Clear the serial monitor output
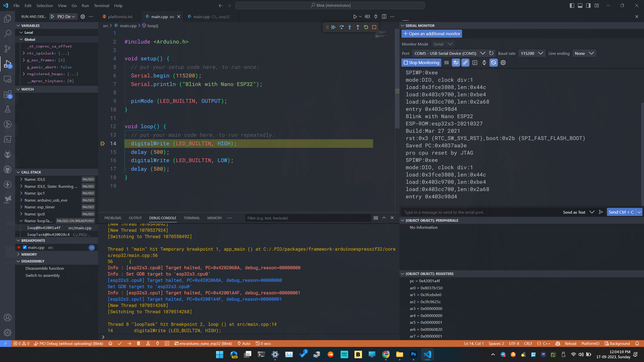Image resolution: width=644 pixels, height=362 pixels. [447, 63]
